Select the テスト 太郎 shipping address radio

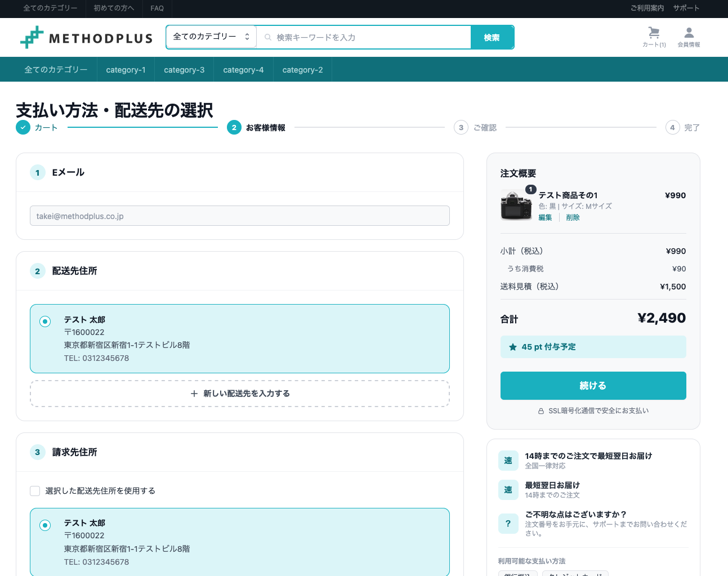click(x=45, y=322)
